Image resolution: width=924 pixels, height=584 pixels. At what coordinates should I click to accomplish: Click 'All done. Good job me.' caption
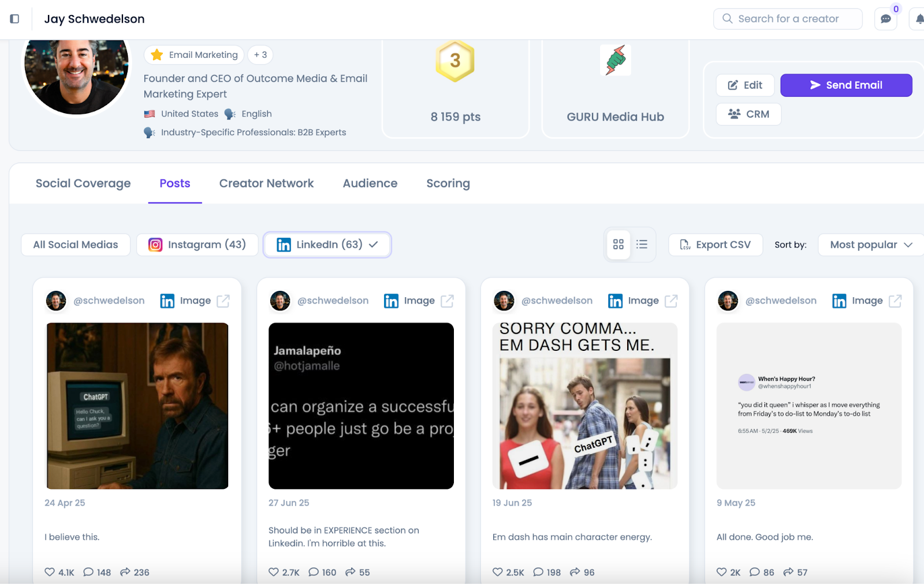pos(765,537)
